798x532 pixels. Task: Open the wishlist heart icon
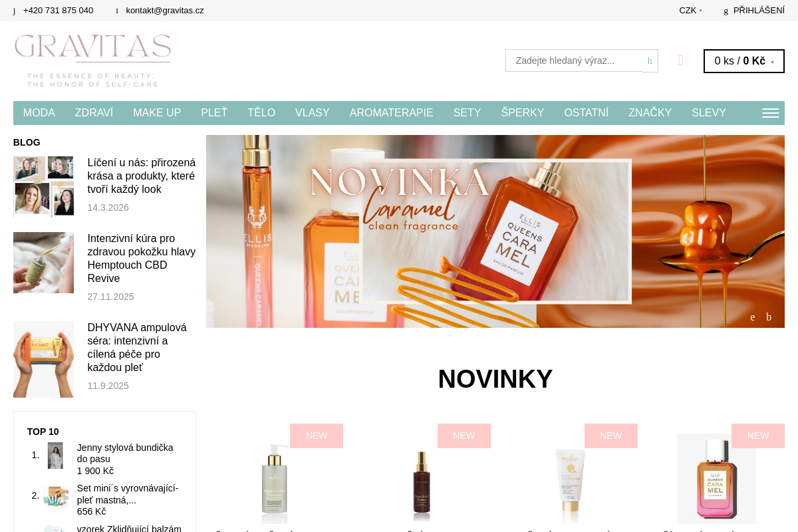click(x=681, y=61)
